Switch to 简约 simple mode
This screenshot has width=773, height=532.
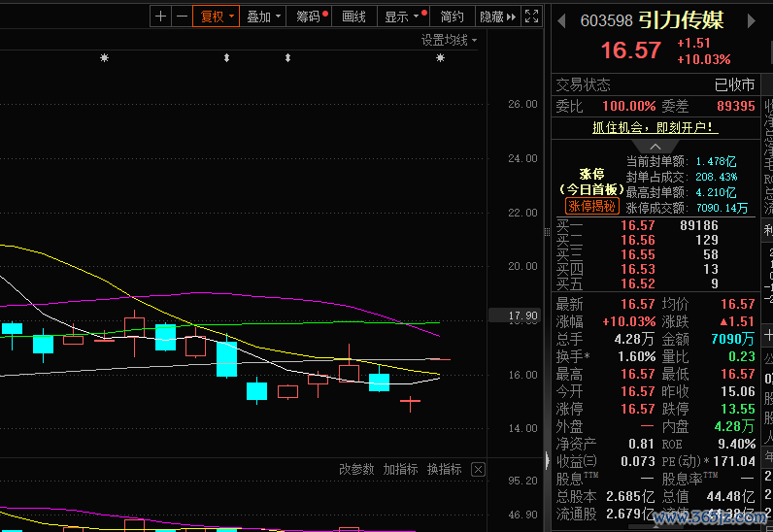453,17
